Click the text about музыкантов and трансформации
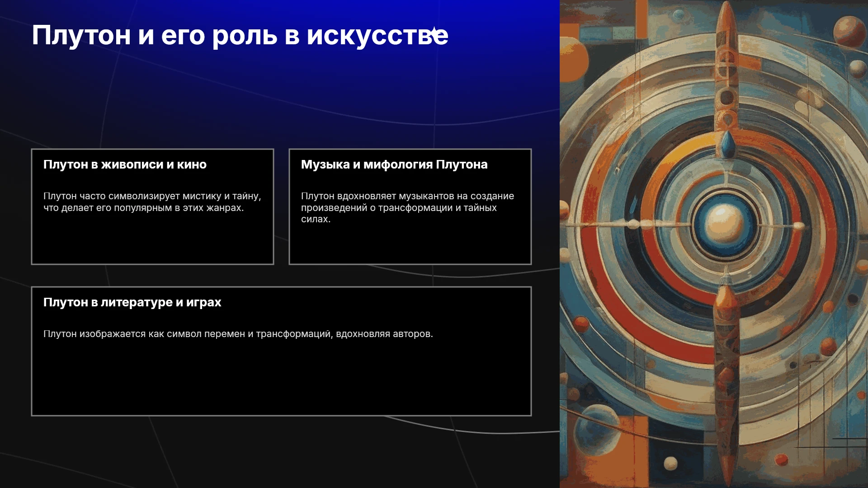This screenshot has height=488, width=868. click(407, 207)
